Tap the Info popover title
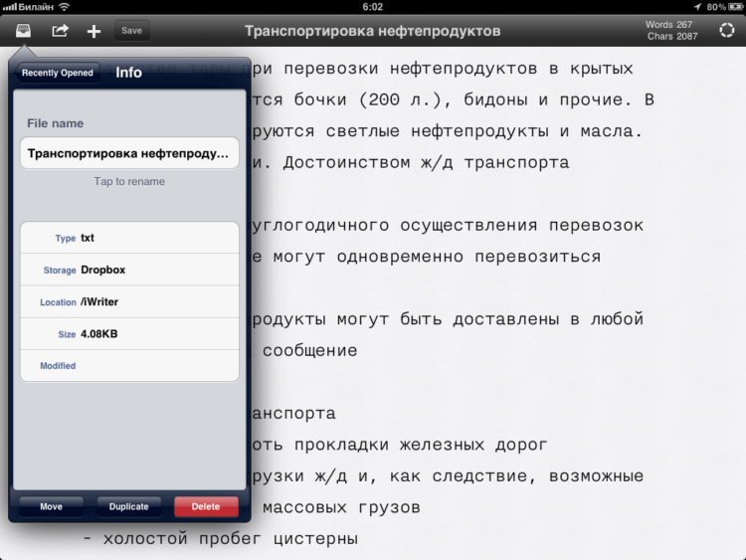Image resolution: width=746 pixels, height=560 pixels. 128,73
